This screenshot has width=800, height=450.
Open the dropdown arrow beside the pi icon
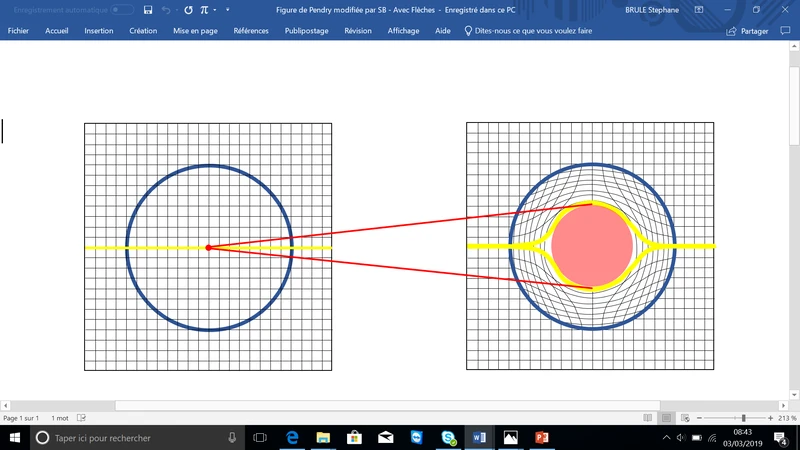tap(214, 10)
